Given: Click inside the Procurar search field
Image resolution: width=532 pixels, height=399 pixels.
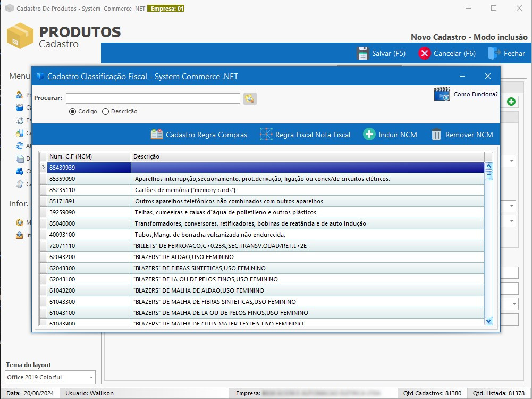Looking at the screenshot, I should (153, 98).
